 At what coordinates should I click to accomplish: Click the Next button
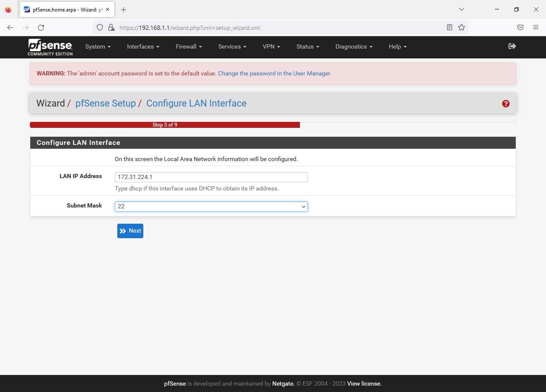pyautogui.click(x=130, y=231)
